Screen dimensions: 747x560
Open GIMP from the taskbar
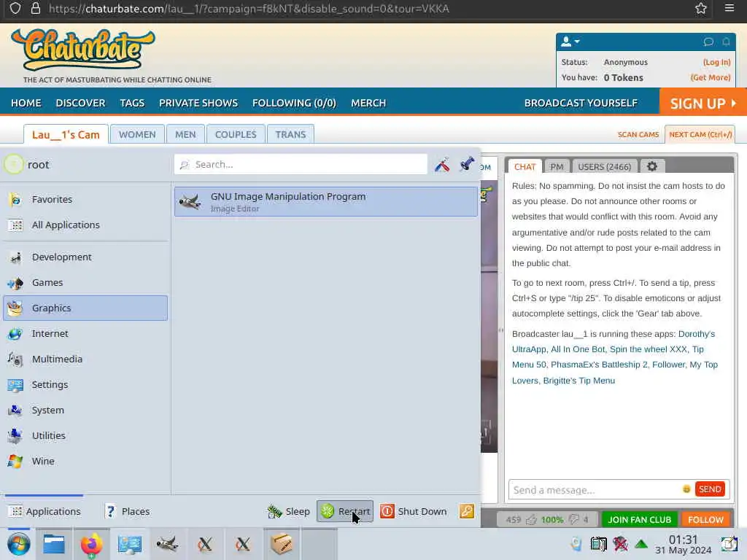point(167,544)
